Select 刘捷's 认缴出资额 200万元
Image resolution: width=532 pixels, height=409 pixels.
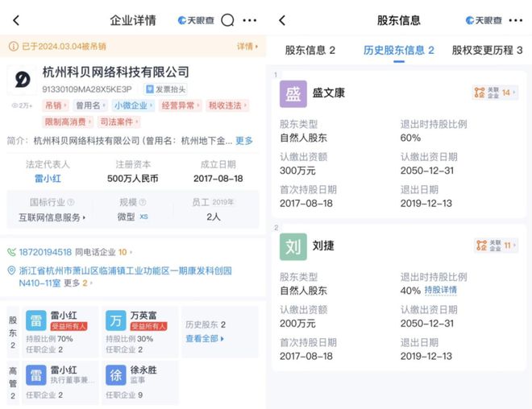click(x=297, y=324)
